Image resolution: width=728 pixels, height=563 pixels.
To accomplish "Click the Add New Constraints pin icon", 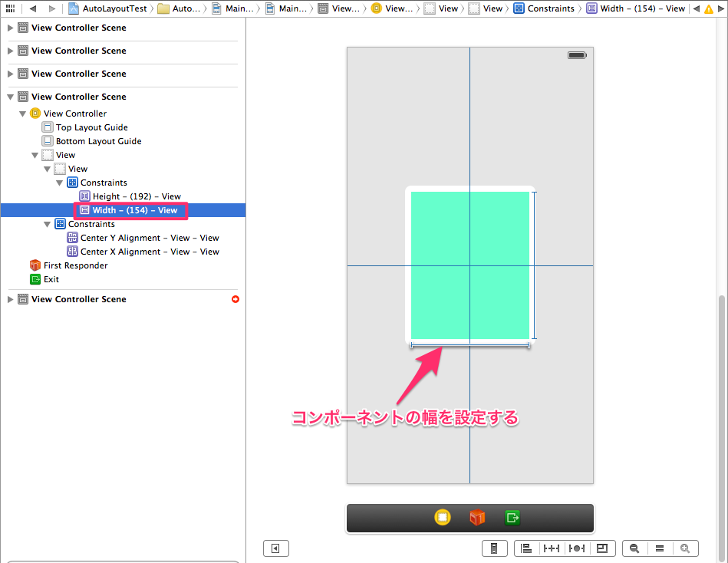I will coord(551,548).
